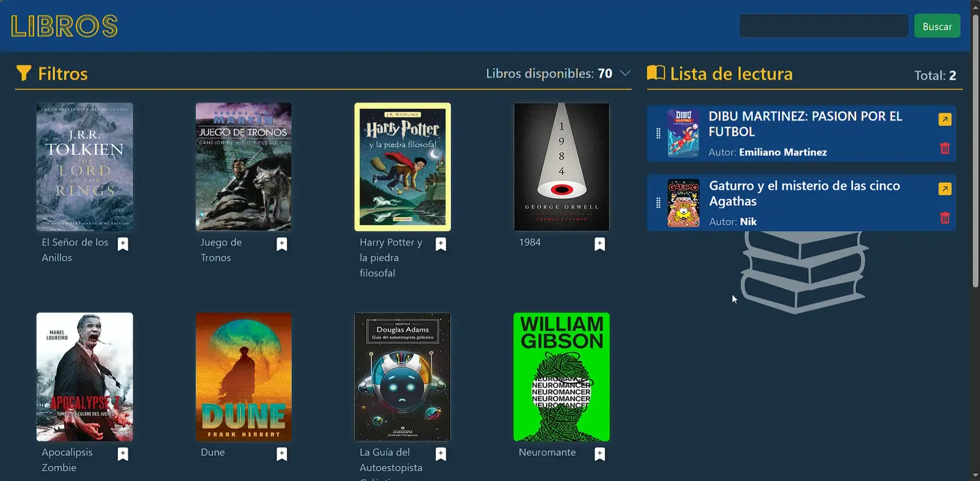Open Gaturro book via yellow arrow icon
This screenshot has width=980, height=481.
tap(945, 189)
